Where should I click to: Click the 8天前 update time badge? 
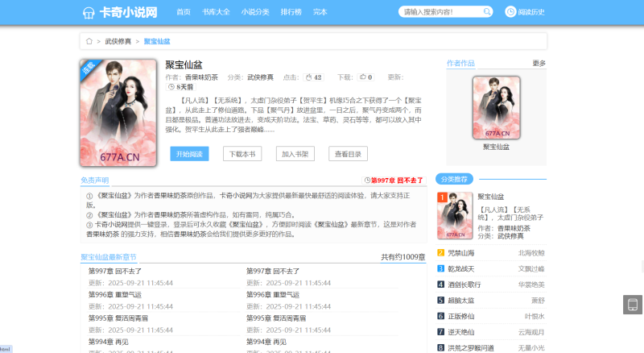point(180,87)
